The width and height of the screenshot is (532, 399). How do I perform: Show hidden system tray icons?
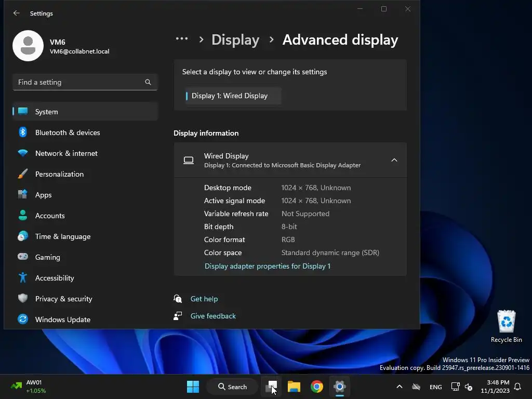click(400, 387)
